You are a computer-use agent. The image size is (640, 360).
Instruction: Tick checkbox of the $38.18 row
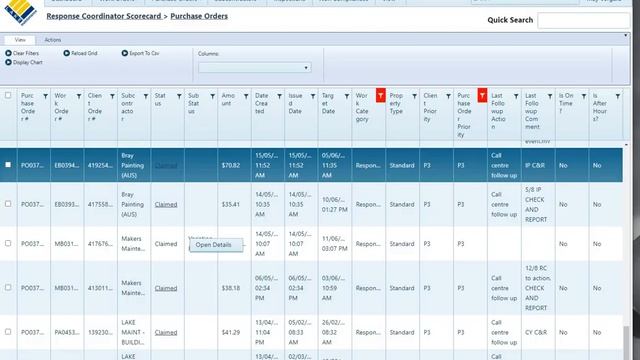coord(8,287)
